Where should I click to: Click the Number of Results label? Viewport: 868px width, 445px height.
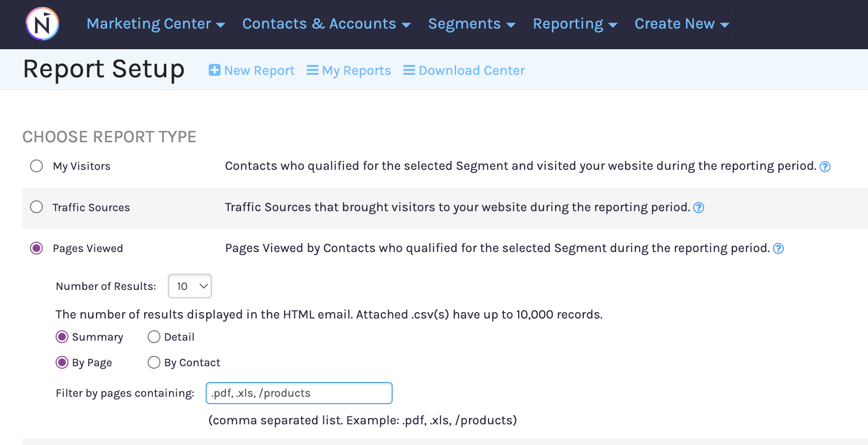[x=106, y=286]
